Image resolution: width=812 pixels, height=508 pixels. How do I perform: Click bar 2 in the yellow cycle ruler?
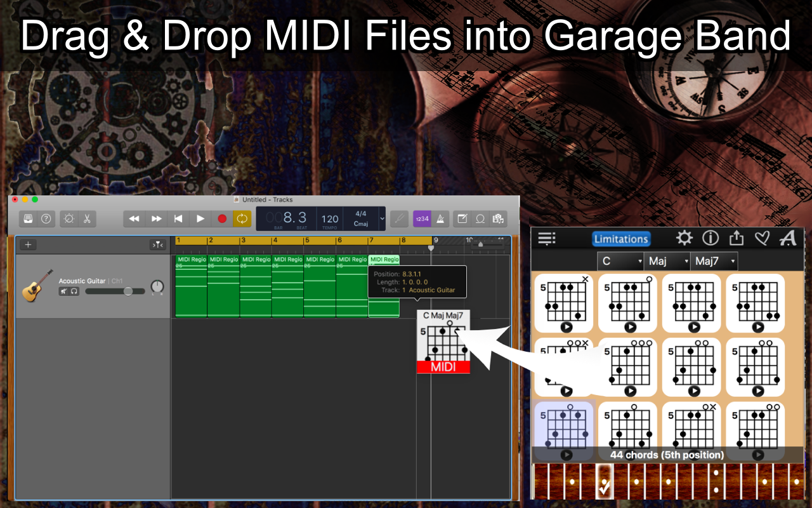(223, 241)
